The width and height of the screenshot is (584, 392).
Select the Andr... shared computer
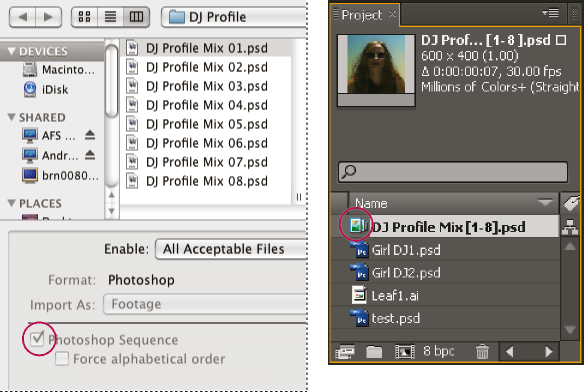click(x=50, y=155)
